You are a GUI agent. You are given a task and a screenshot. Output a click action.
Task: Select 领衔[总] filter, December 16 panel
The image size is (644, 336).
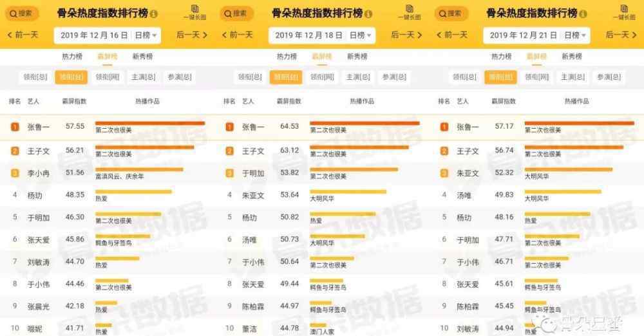coord(35,77)
